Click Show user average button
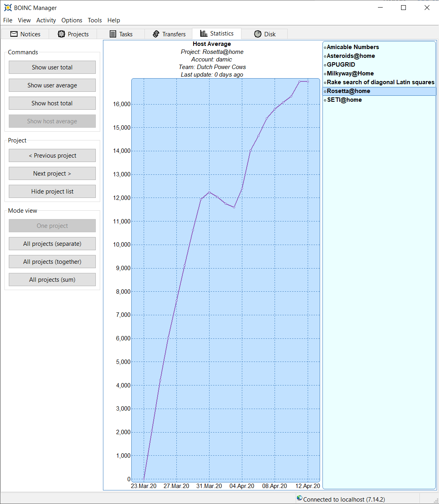This screenshot has height=504, width=439. tap(52, 85)
